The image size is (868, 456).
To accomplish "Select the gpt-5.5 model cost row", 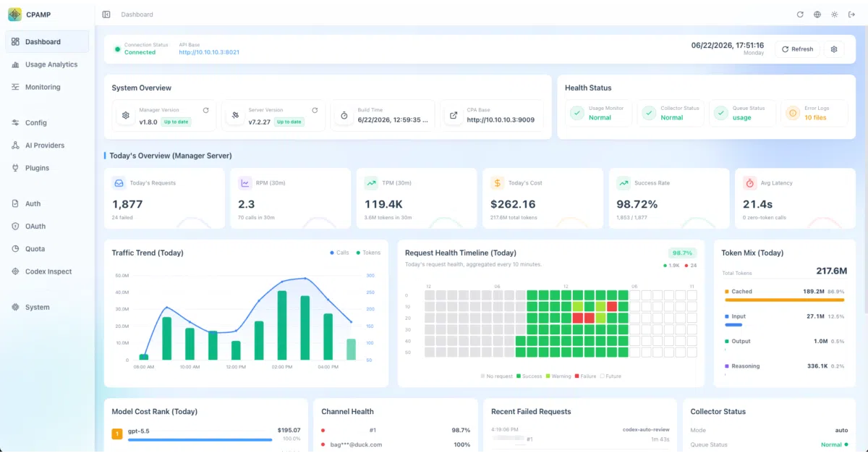I will tap(206, 434).
